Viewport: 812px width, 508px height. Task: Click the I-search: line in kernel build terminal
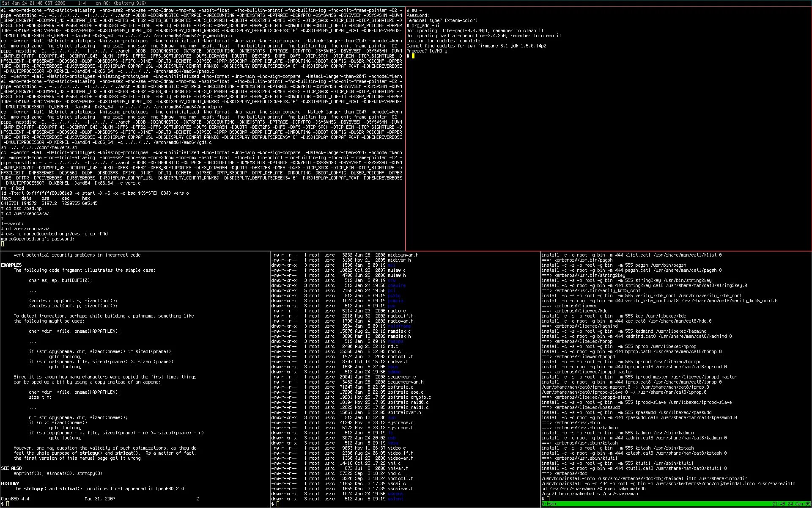pyautogui.click(x=12, y=224)
